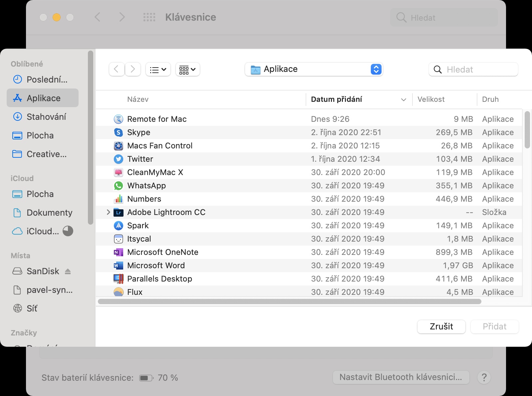Click the file list horizontal scrollbar
The height and width of the screenshot is (396, 532).
pos(290,301)
